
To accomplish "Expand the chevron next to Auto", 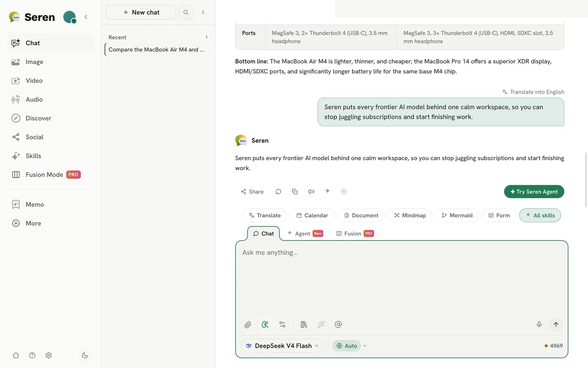I will [x=365, y=346].
